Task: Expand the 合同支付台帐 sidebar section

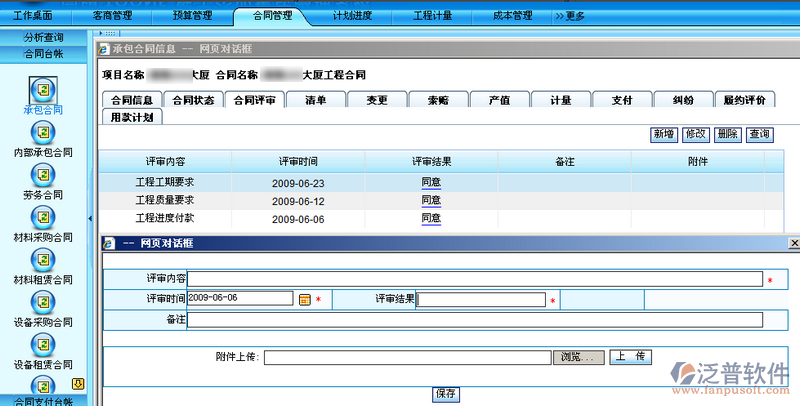Action: point(43,400)
